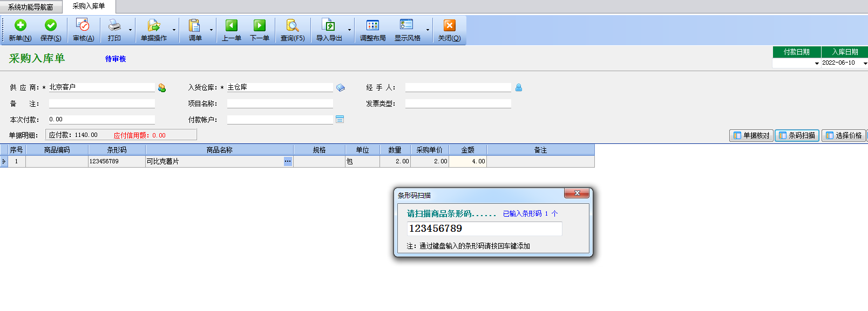The height and width of the screenshot is (311, 868).
Task: Switch to the 系统功能导航窗 tab
Action: coord(31,7)
